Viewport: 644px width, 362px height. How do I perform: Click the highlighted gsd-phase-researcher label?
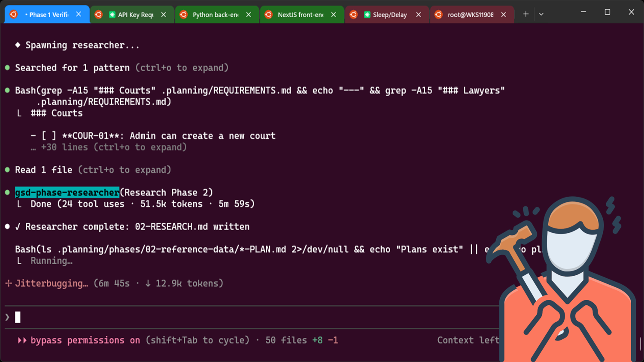[67, 192]
